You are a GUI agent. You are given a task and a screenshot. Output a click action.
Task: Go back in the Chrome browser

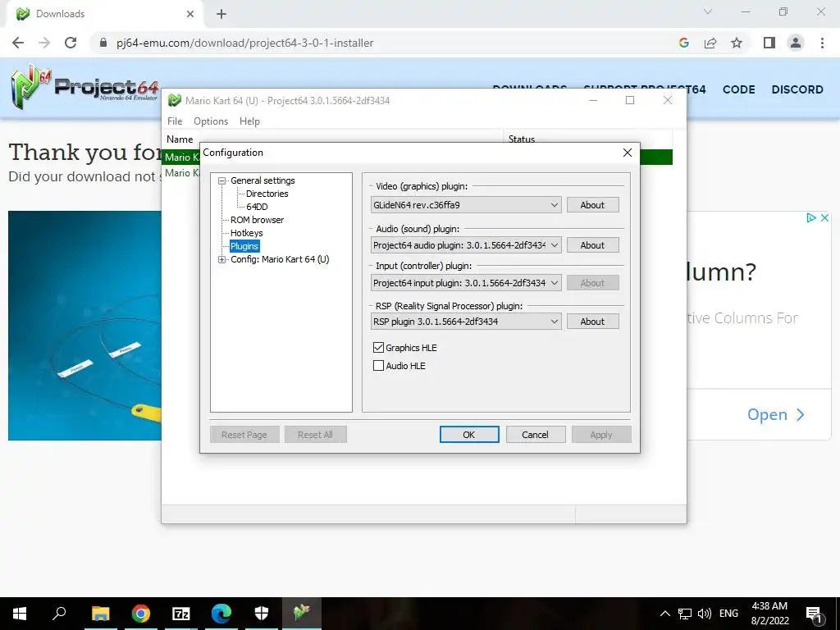18,43
